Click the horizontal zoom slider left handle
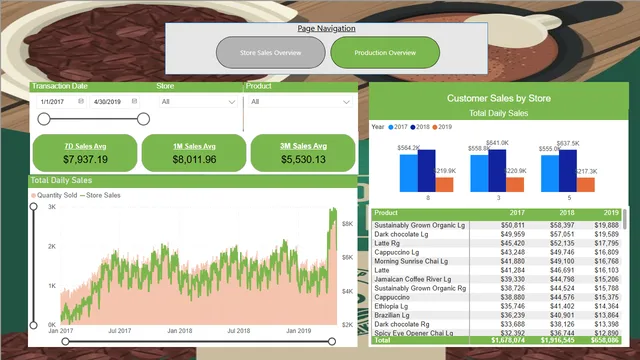This screenshot has width=640, height=360. click(65, 341)
